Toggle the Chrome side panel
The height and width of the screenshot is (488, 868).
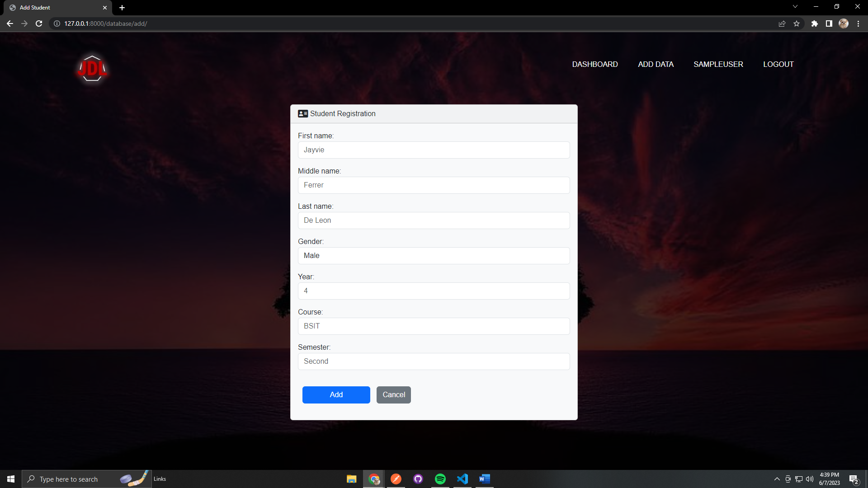(829, 23)
